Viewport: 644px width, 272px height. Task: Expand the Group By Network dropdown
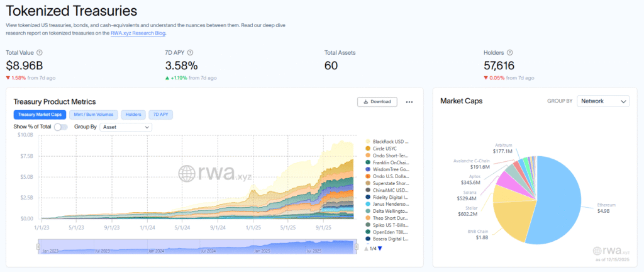point(602,101)
